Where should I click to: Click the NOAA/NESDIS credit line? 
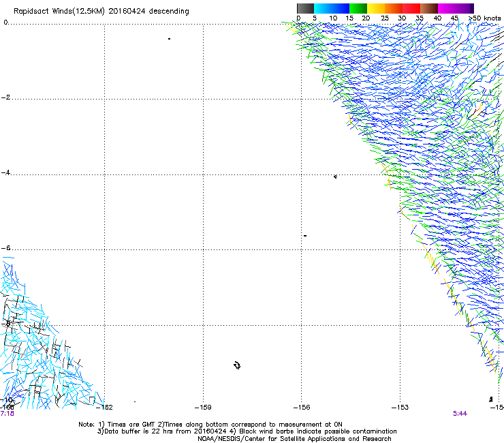click(x=294, y=439)
